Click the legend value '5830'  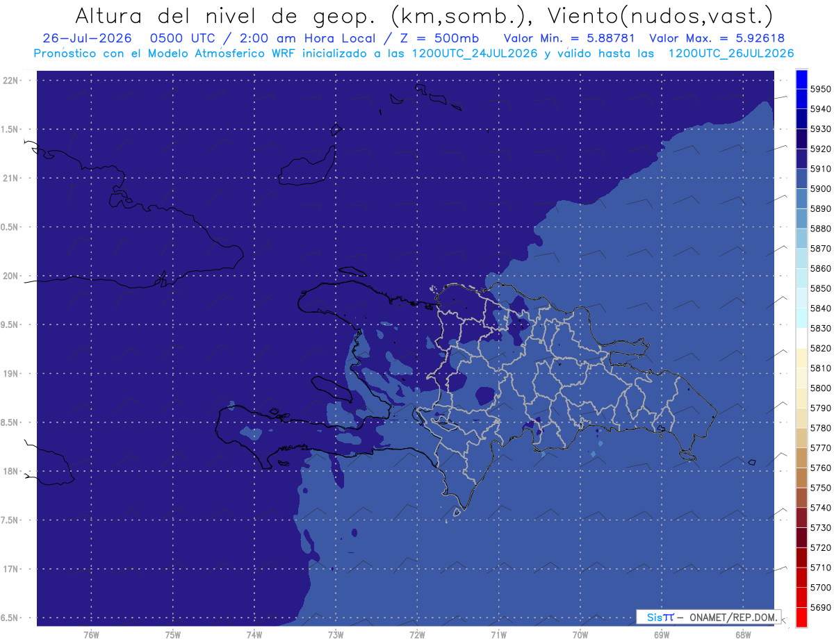[821, 328]
